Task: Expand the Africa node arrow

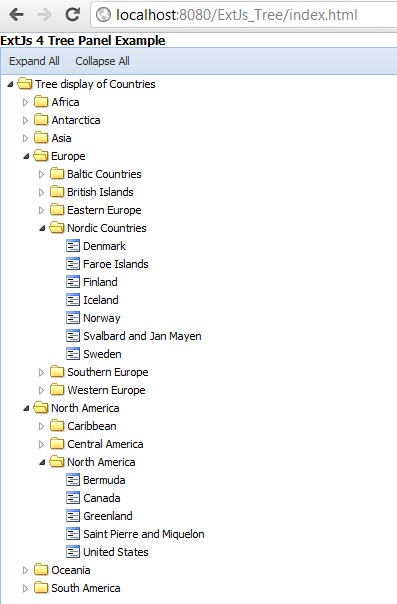Action: tap(25, 102)
